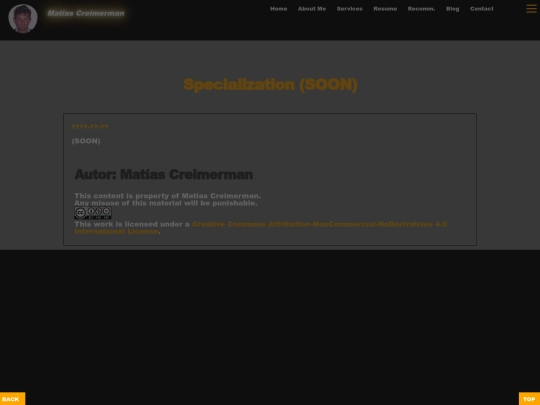Open the About Me section

click(312, 9)
